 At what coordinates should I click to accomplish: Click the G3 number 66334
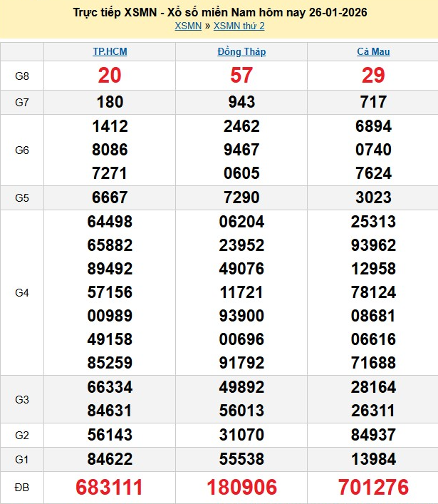click(110, 387)
